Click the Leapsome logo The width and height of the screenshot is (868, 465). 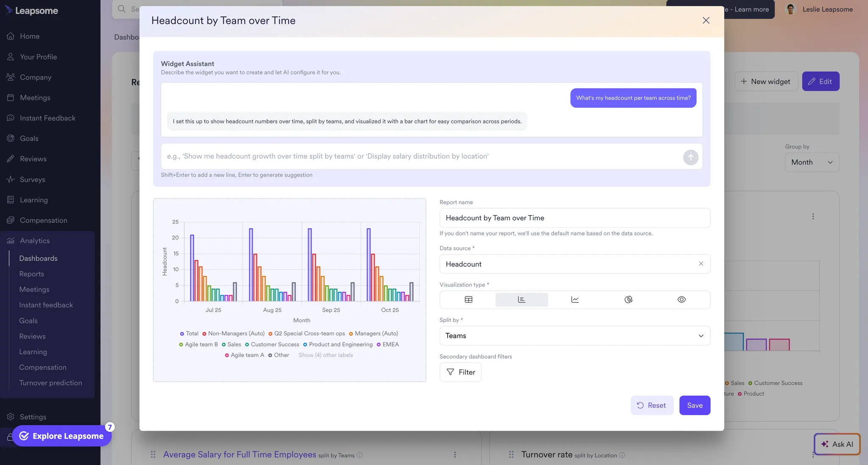(x=32, y=10)
